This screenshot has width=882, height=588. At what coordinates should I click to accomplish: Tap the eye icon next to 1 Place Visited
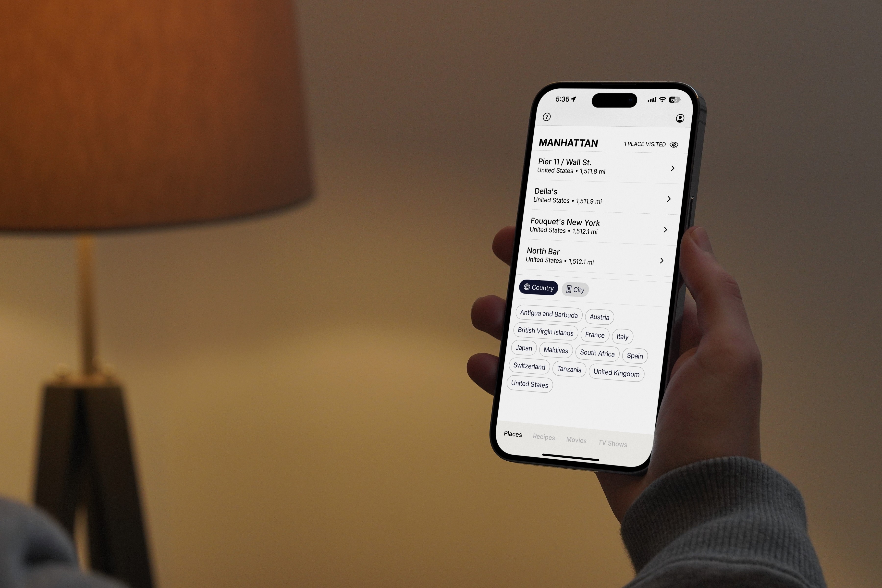[x=675, y=144]
